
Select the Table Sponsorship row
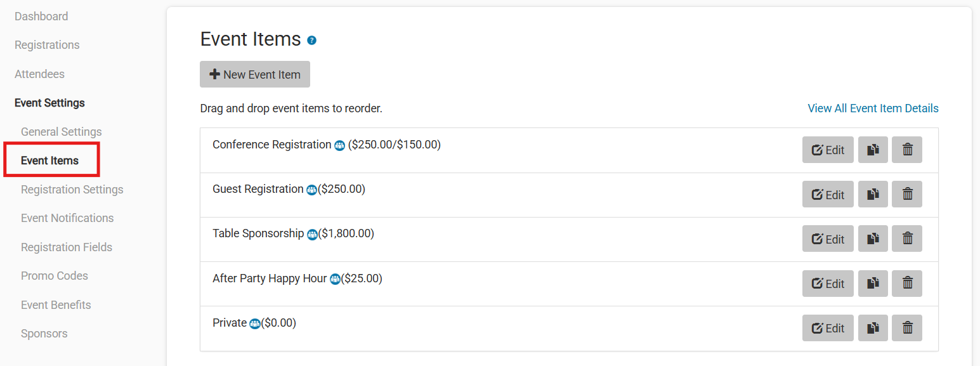[x=507, y=239]
